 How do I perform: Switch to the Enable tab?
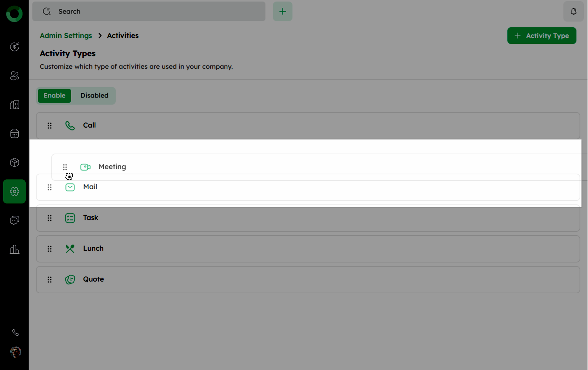[x=54, y=96]
